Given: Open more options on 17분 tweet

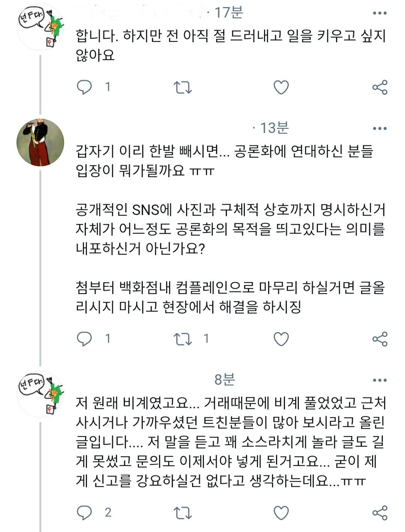Looking at the screenshot, I should point(379,13).
